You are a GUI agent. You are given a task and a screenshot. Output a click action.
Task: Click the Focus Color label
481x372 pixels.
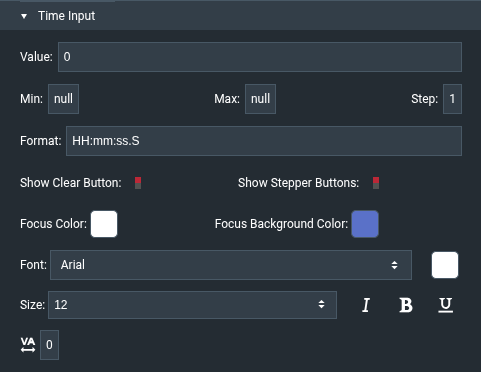53,224
